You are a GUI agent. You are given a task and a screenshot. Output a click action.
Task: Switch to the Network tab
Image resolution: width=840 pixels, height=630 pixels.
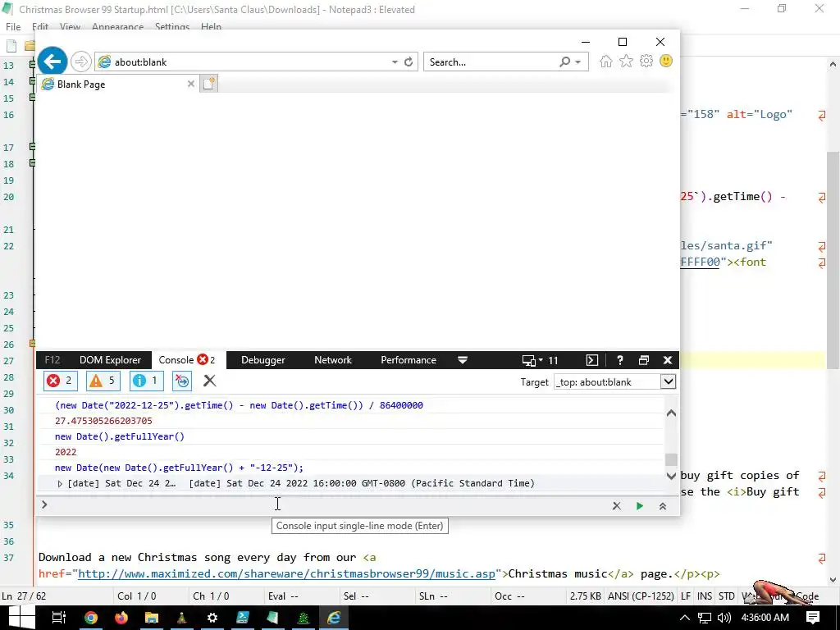click(x=333, y=360)
